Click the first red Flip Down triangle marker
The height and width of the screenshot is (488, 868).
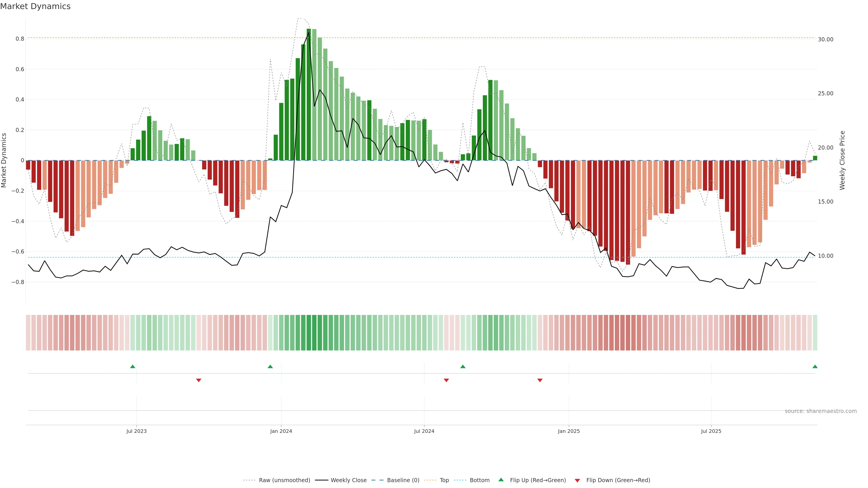(x=198, y=380)
